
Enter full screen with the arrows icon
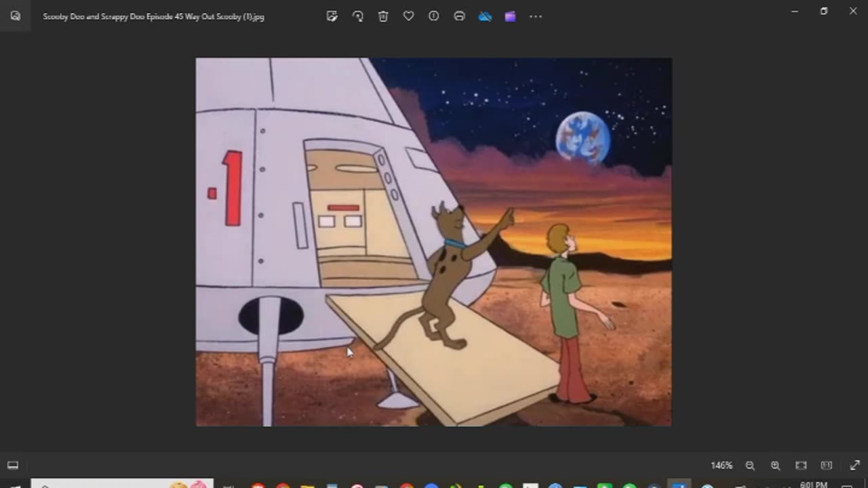[x=854, y=466]
